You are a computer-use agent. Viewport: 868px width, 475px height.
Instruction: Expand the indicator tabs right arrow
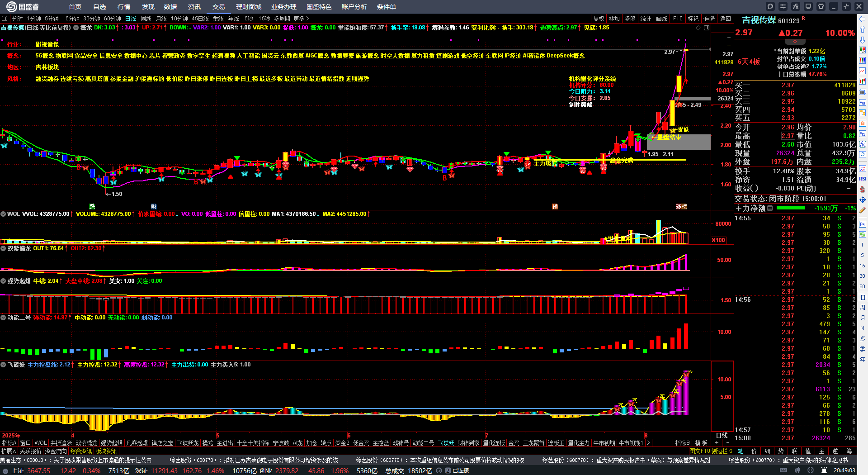point(648,443)
